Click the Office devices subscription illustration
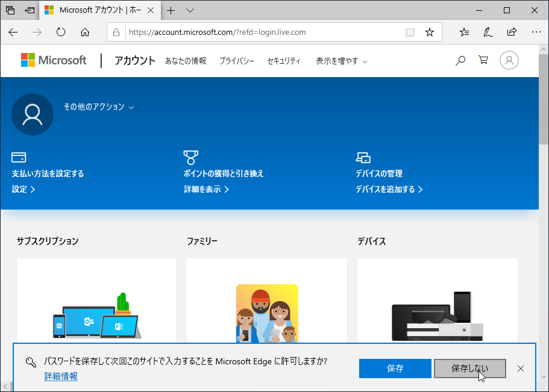The height and width of the screenshot is (392, 549). pos(97,316)
